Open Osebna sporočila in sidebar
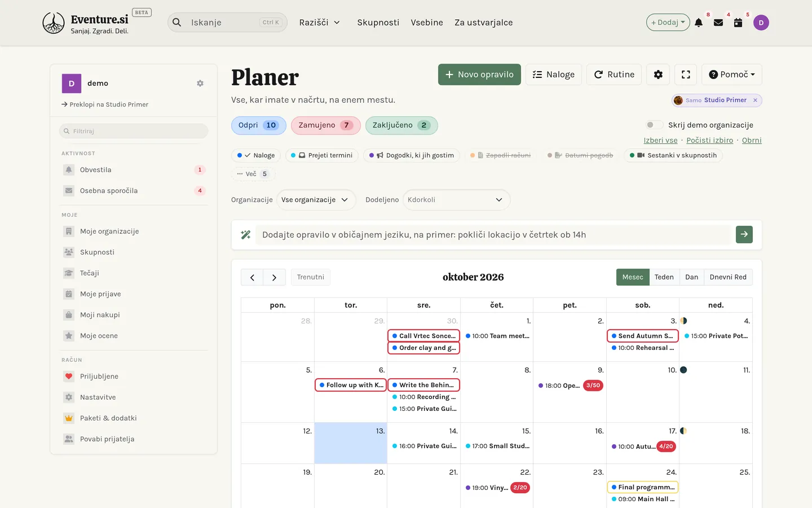The image size is (812, 508). pyautogui.click(x=134, y=191)
